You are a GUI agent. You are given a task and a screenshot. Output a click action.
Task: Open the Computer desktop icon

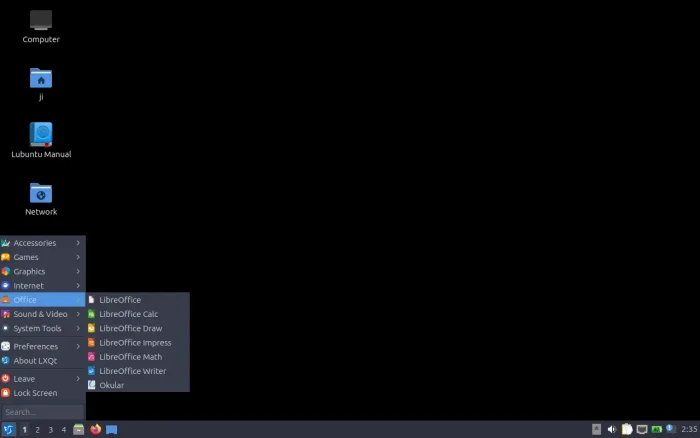41,21
